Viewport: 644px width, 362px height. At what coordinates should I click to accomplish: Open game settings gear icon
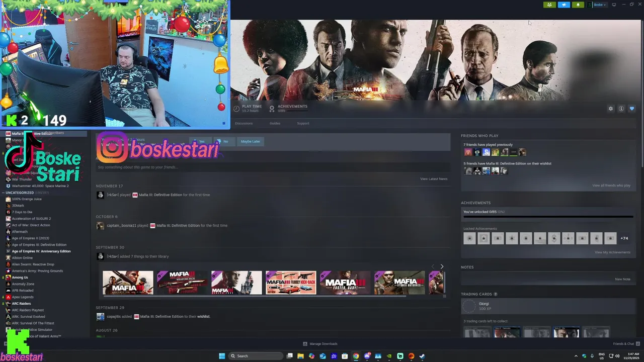[x=611, y=109]
